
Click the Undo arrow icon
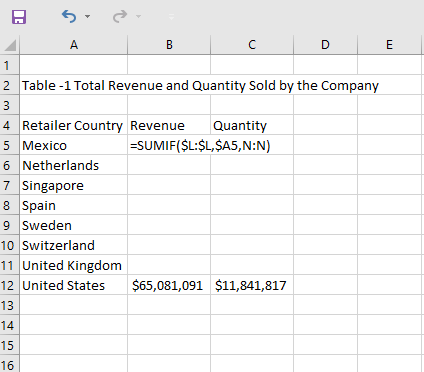(x=69, y=16)
